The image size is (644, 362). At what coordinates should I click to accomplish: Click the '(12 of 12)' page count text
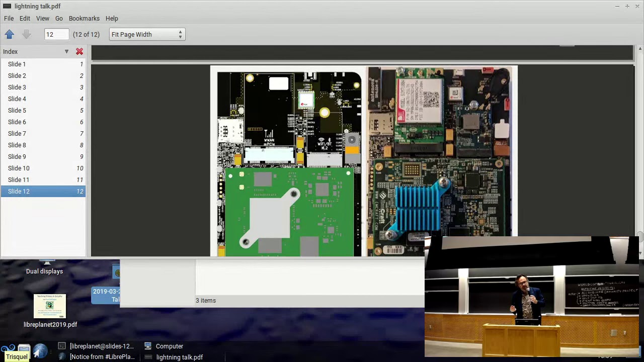[86, 34]
